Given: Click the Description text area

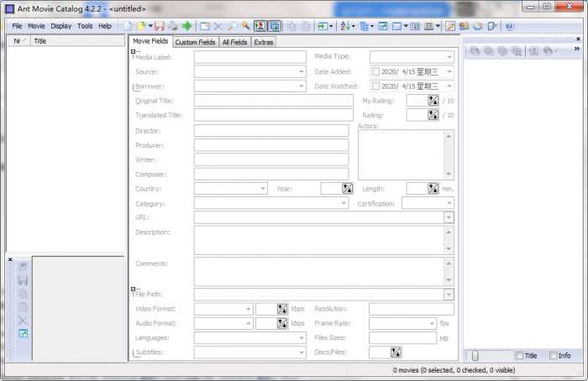Looking at the screenshot, I should pos(319,240).
